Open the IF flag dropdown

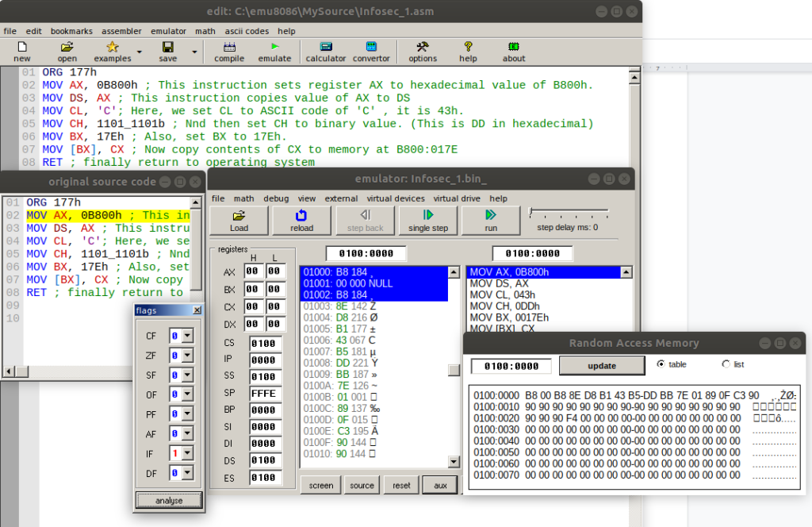click(x=187, y=452)
